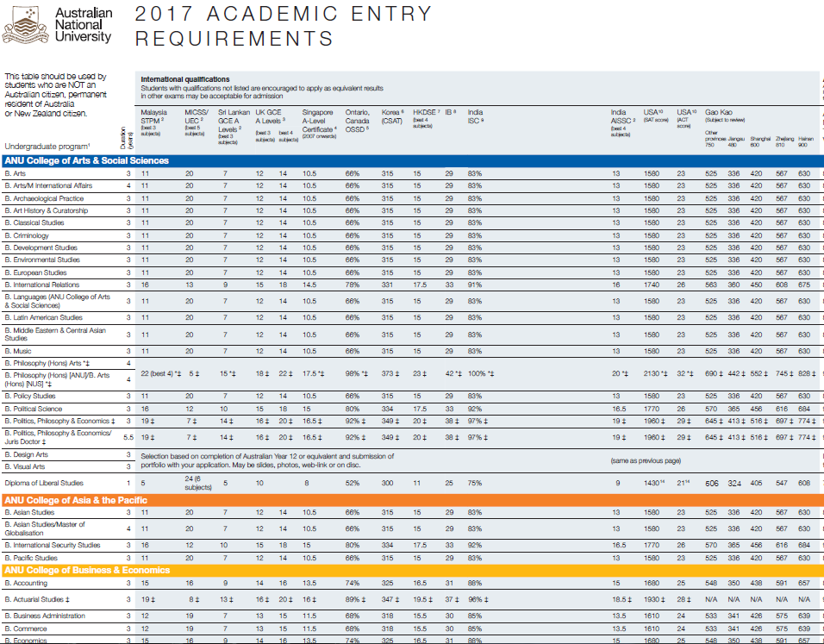Select the 'B. Accounting' row label
Screen dimensions: 824x644
click(x=26, y=583)
